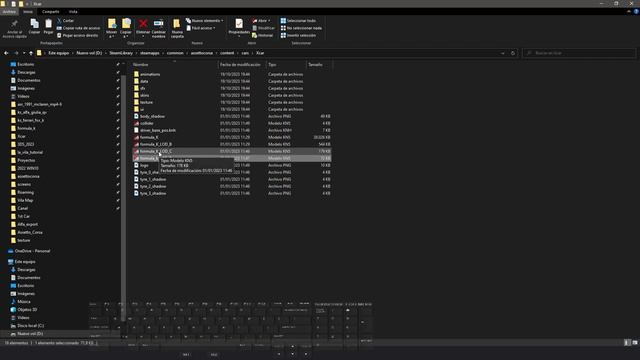Go up one folder level arrow
The height and width of the screenshot is (360, 640).
[x=31, y=53]
